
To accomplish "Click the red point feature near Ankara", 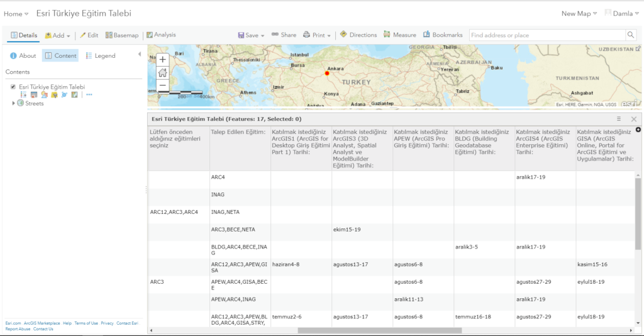I will pyautogui.click(x=327, y=74).
